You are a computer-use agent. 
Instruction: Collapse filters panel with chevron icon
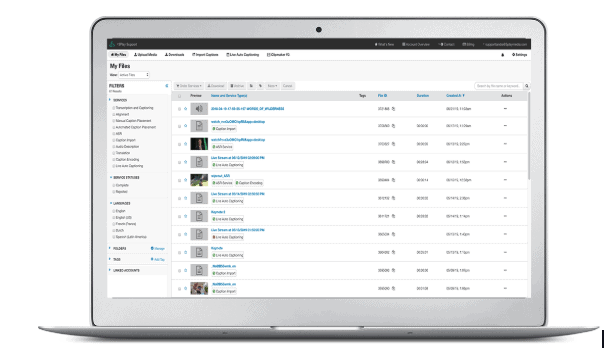[x=167, y=86]
